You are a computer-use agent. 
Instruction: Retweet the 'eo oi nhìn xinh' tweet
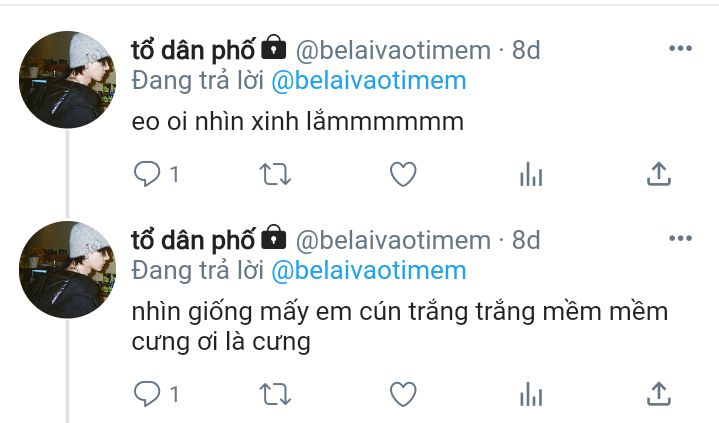click(x=275, y=174)
